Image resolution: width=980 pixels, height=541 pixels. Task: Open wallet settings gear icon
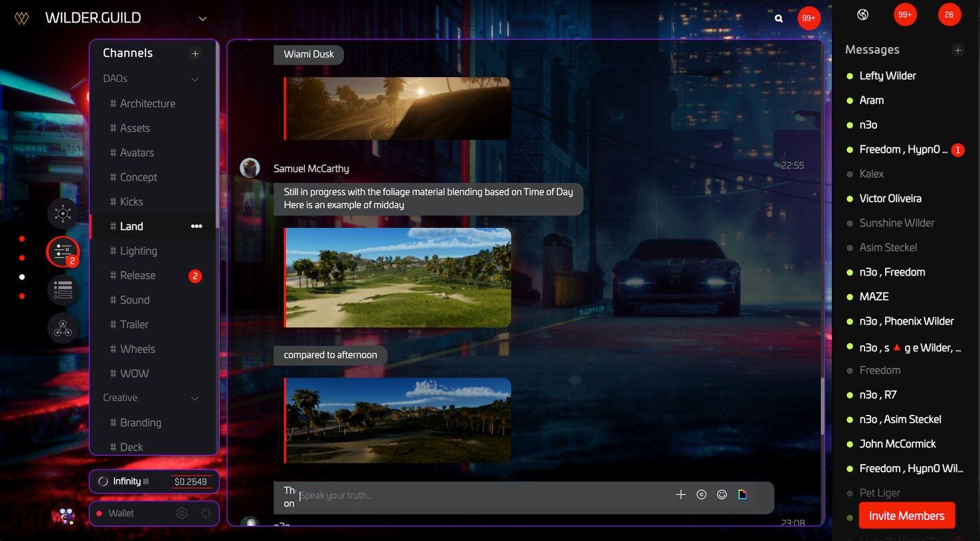pos(182,513)
